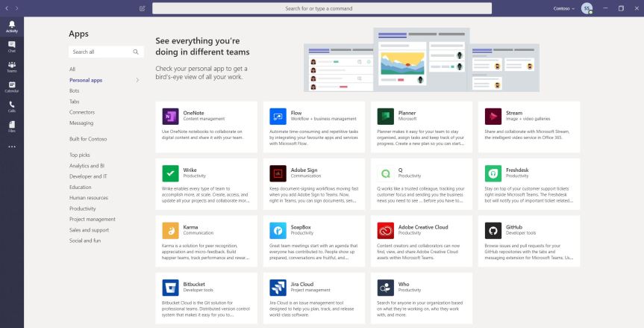The image size is (644, 328).
Task: Open Chat from the left rail
Action: (x=11, y=46)
